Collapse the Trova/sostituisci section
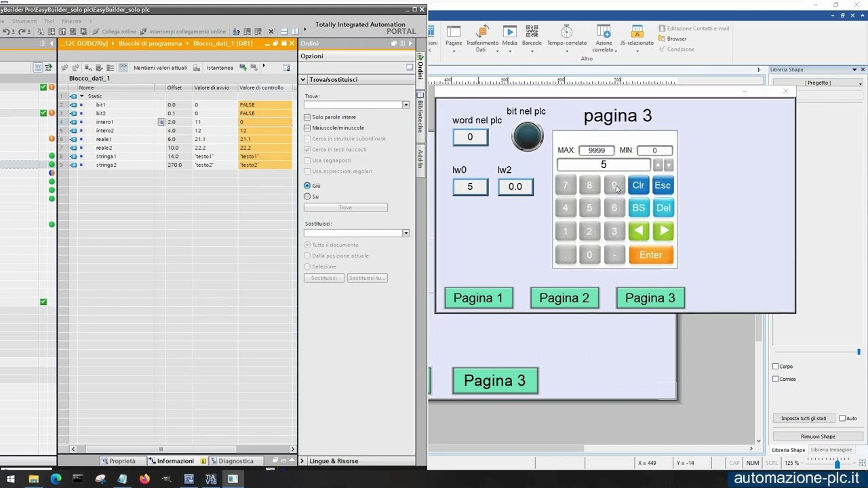868x488 pixels. [303, 80]
